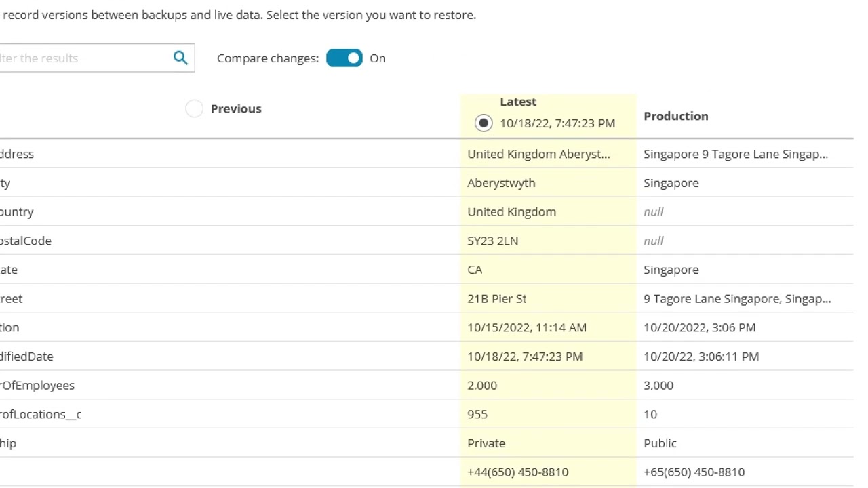This screenshot has height=488, width=868.
Task: Click the 10/20/22, 3:06:11 PM value
Action: (701, 357)
